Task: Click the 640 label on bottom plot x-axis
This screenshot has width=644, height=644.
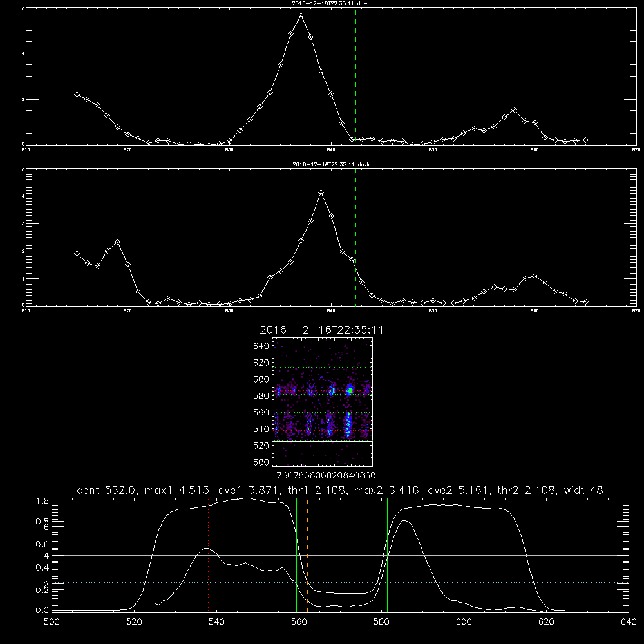Action: click(629, 622)
